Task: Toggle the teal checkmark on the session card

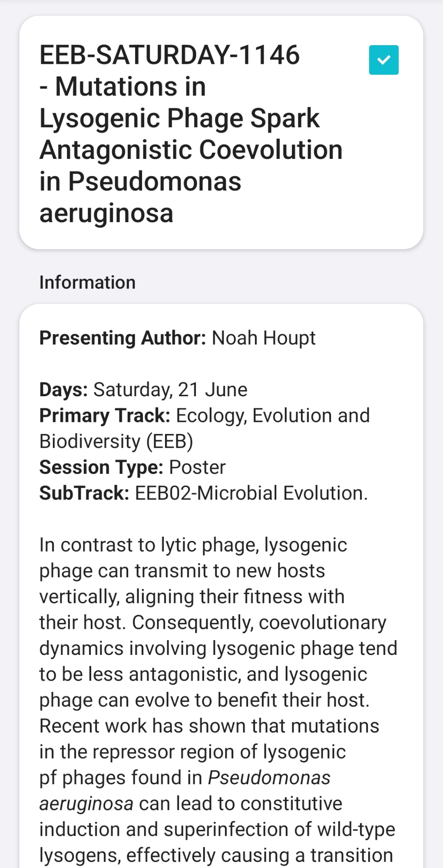Action: tap(383, 60)
